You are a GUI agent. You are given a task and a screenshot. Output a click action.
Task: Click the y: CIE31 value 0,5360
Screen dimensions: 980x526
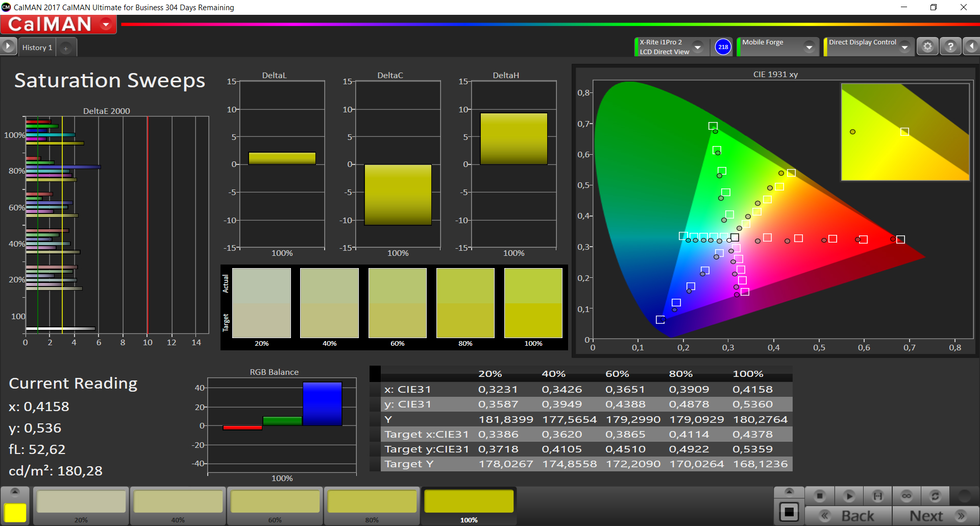[752, 404]
